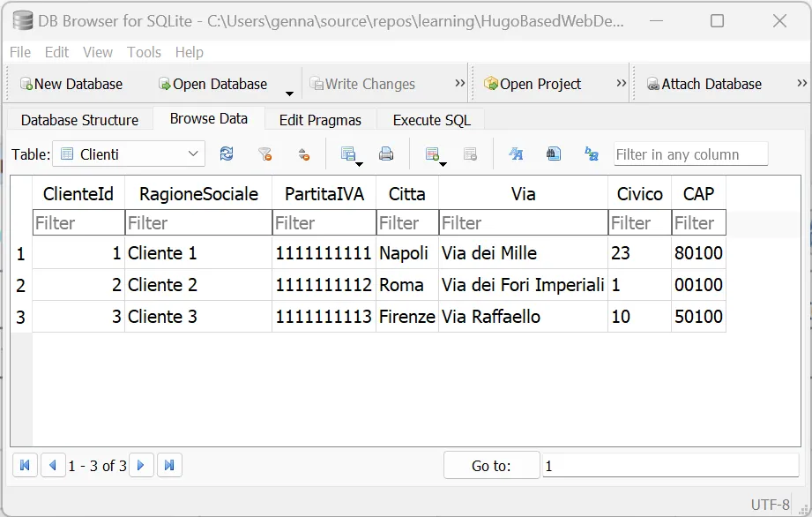Click the Open Project toolbar button
This screenshot has width=812, height=517.
click(x=533, y=84)
